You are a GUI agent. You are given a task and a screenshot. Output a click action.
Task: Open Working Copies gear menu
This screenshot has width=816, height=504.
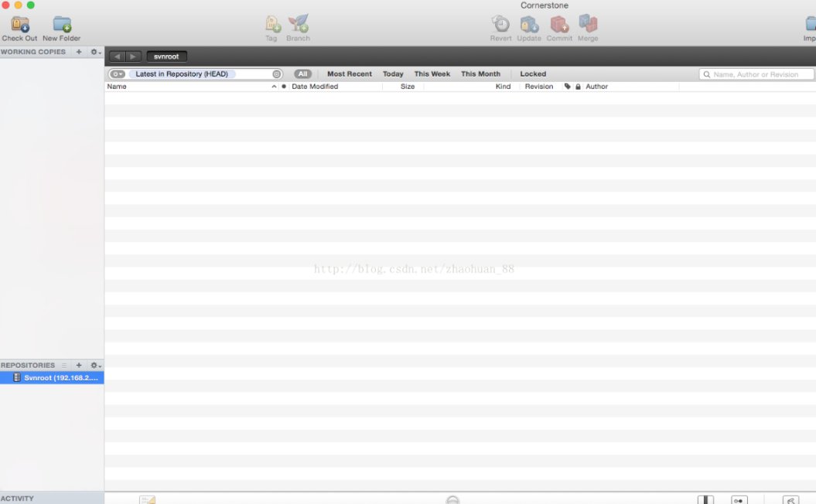[x=95, y=52]
